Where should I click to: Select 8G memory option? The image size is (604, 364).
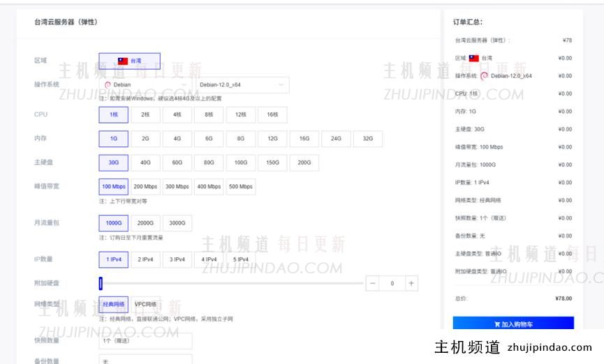(x=241, y=139)
